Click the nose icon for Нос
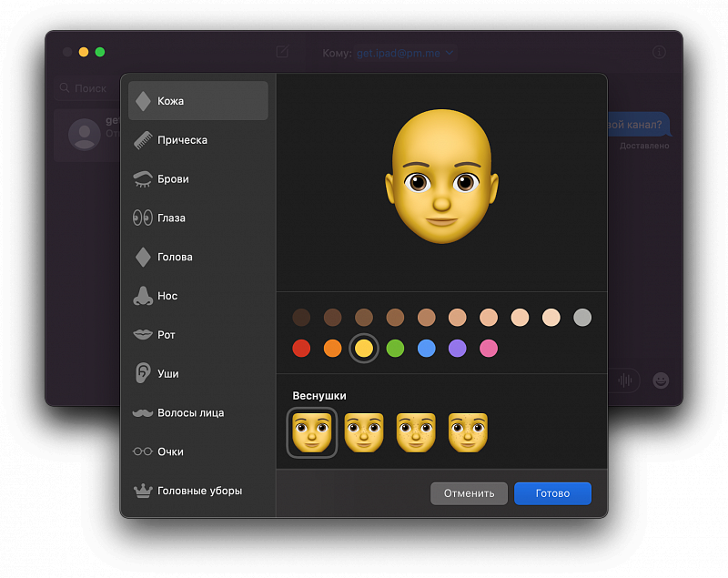The image size is (728, 578). (x=143, y=296)
